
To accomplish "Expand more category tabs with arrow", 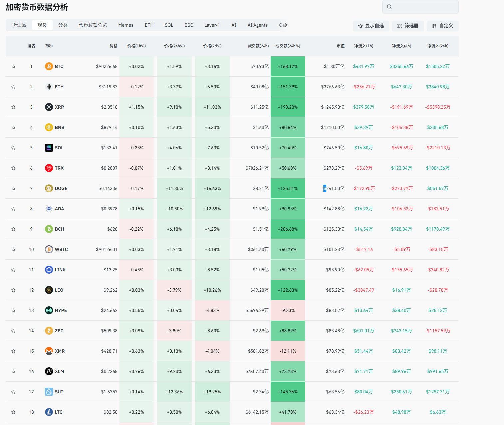I will pyautogui.click(x=286, y=25).
